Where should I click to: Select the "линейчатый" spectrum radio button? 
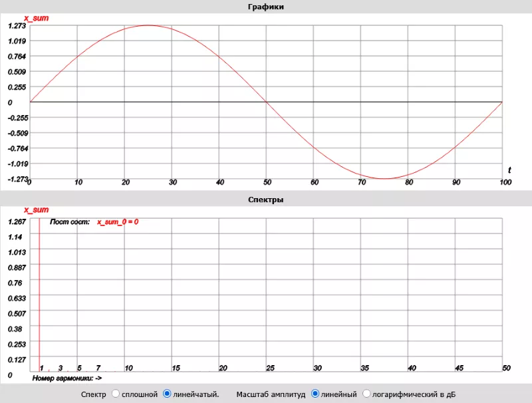(168, 394)
